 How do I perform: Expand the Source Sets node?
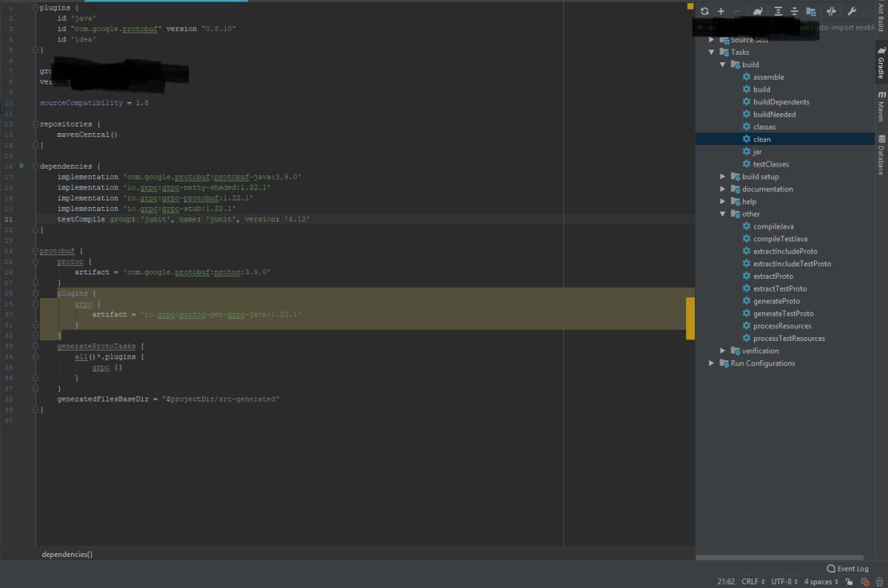[x=712, y=39]
